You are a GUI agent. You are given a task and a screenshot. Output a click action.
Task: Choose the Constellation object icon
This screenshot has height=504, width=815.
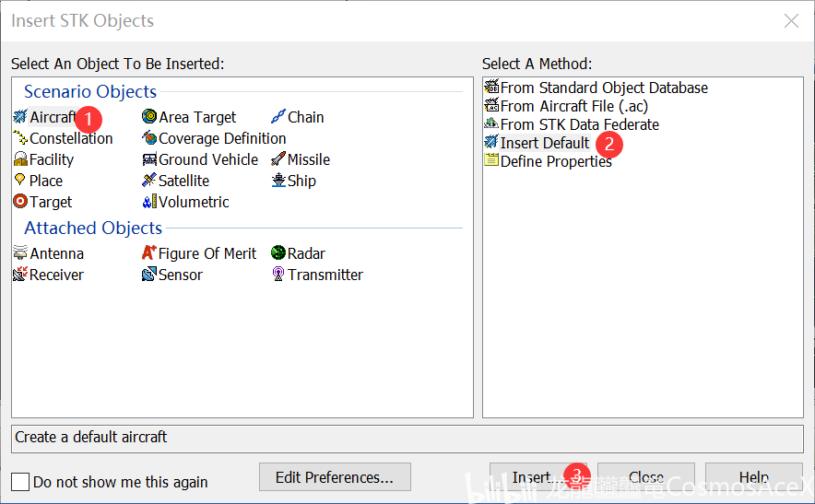pos(20,138)
